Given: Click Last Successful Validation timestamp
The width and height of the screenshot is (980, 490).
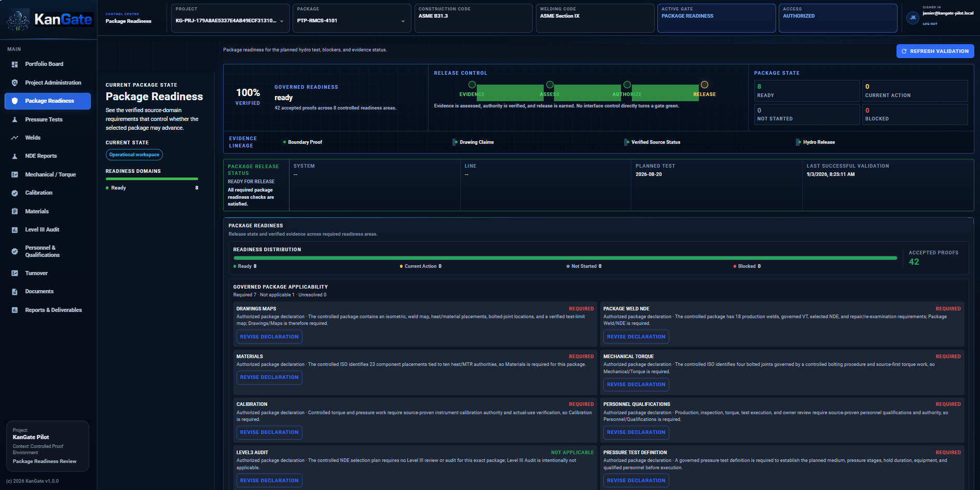Looking at the screenshot, I should (831, 174).
